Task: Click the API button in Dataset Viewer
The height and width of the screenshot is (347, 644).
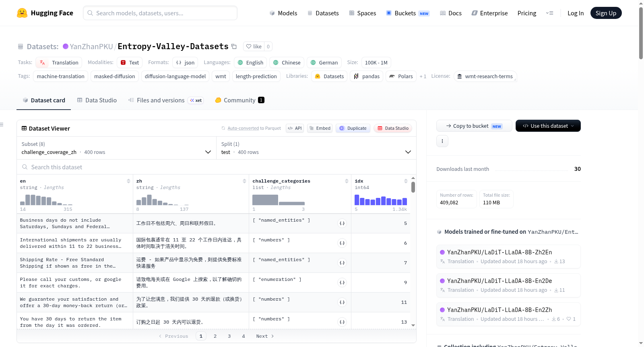Action: click(x=295, y=128)
